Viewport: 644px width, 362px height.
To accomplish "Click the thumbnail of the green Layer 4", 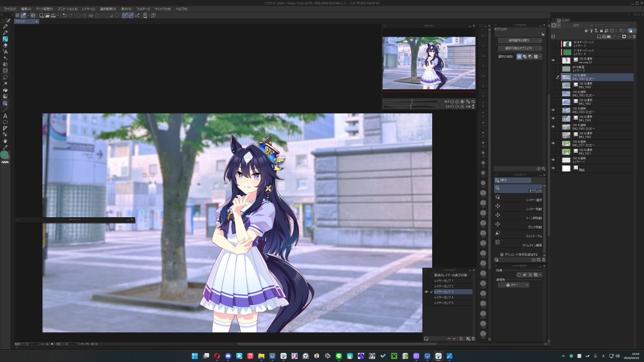I will point(567,52).
